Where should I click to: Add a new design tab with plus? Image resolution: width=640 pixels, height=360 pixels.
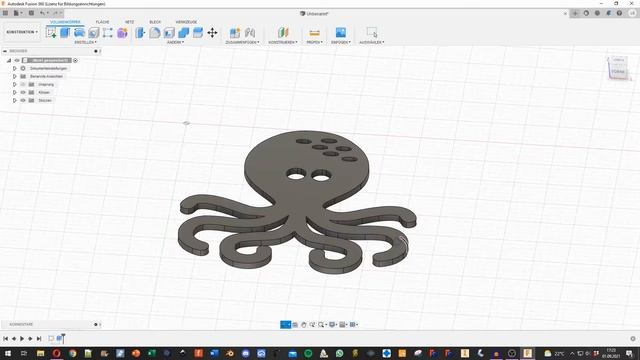click(x=575, y=13)
